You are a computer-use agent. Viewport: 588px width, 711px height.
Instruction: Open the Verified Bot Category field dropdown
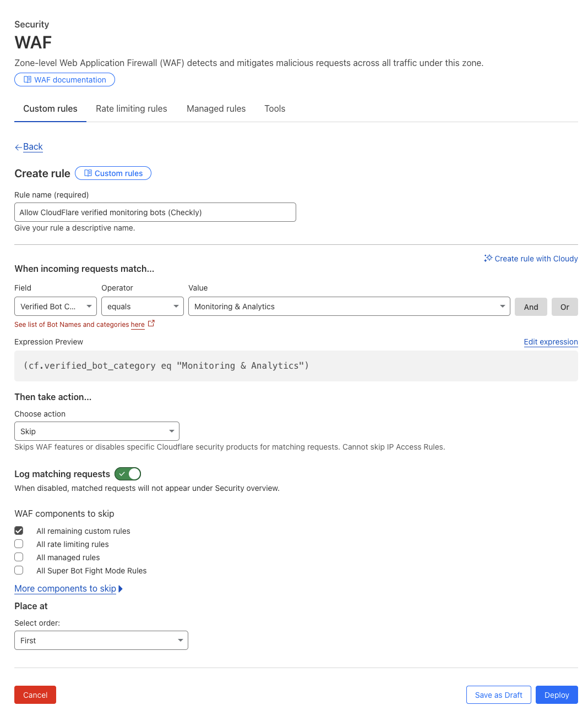[55, 306]
